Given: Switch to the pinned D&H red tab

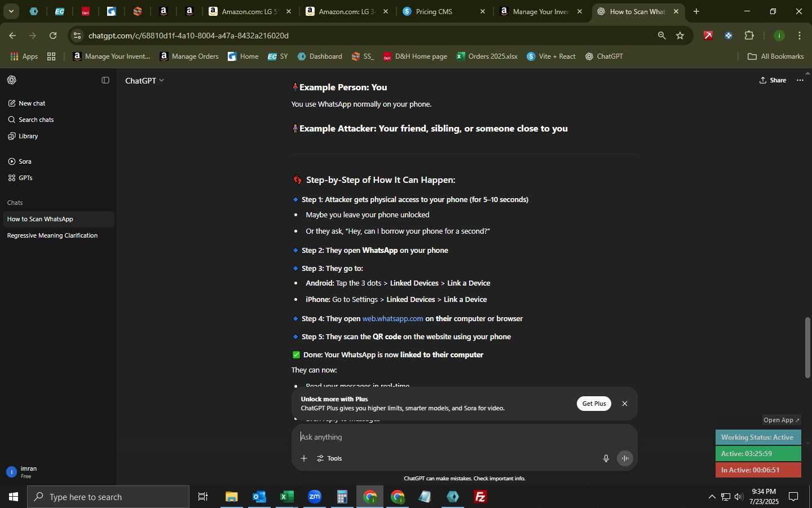Looking at the screenshot, I should pos(86,11).
